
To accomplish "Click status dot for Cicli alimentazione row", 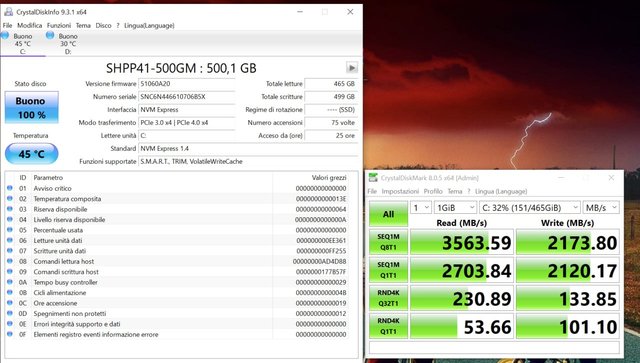I will coord(10,293).
